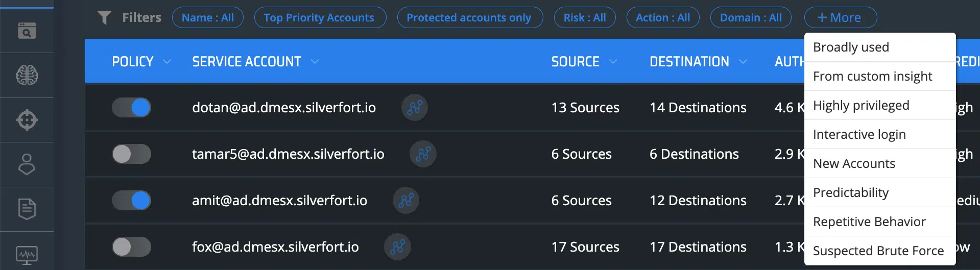
Task: Click the amit@ad.dmesx.silverfort.io account name
Action: (x=279, y=201)
